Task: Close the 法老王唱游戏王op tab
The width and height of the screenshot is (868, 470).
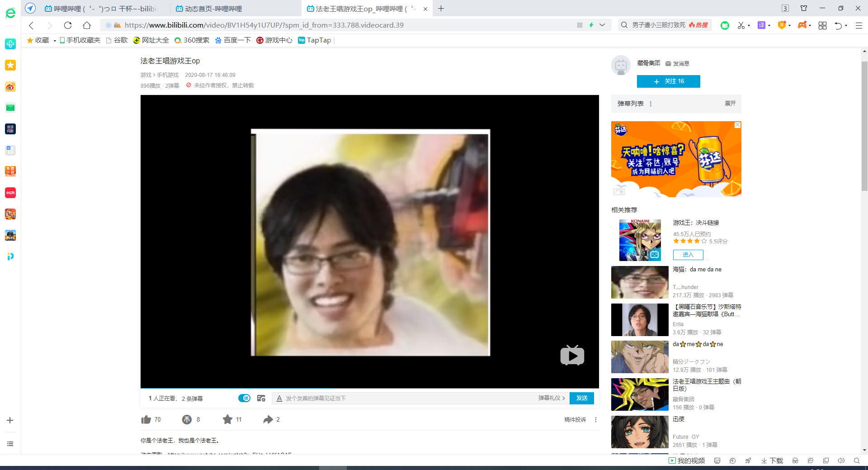Action: coord(425,9)
